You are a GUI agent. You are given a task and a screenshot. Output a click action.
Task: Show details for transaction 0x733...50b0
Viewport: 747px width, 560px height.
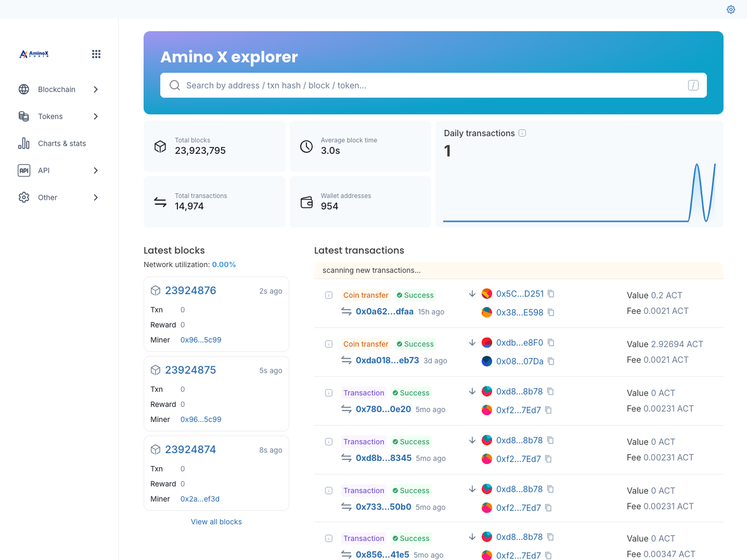point(329,490)
